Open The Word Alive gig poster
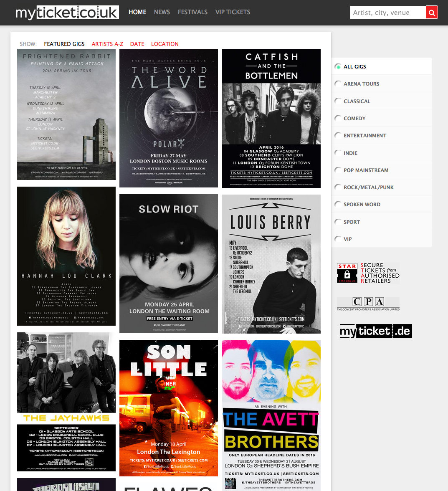 point(169,118)
